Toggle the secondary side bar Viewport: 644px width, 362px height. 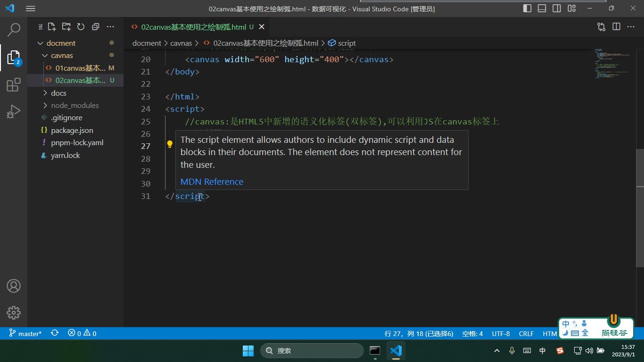point(557,8)
